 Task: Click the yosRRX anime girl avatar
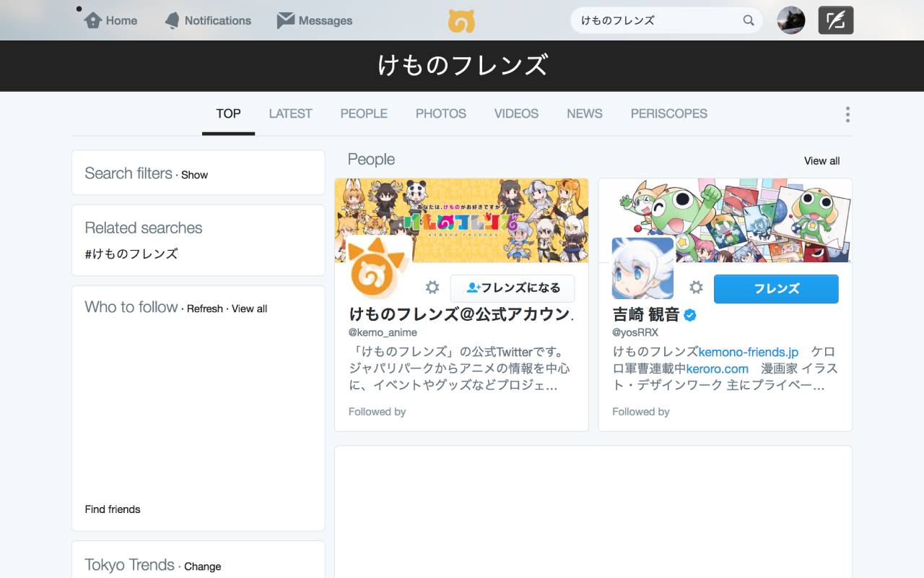coord(642,267)
